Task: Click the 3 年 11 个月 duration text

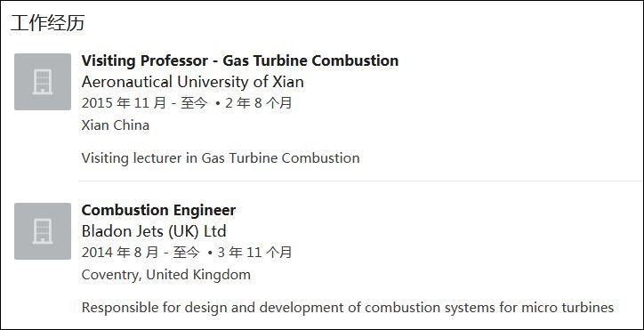Action: (x=254, y=252)
